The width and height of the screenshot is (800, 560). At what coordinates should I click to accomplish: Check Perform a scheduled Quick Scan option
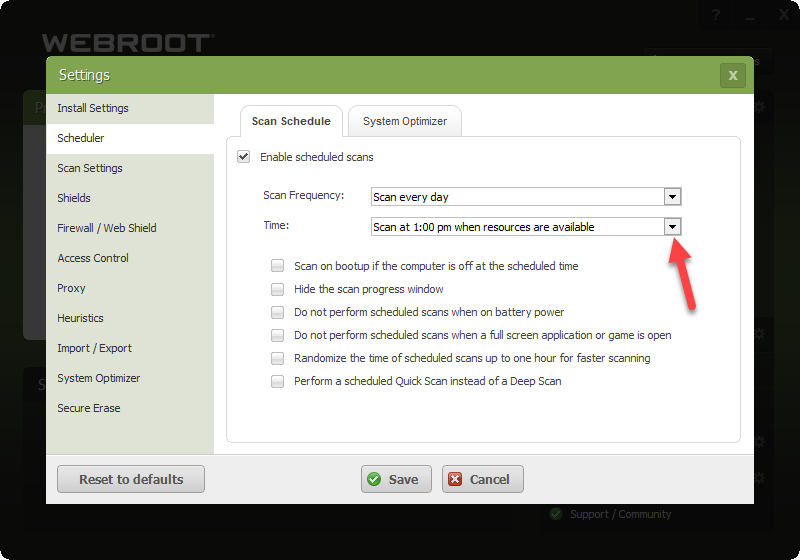278,381
